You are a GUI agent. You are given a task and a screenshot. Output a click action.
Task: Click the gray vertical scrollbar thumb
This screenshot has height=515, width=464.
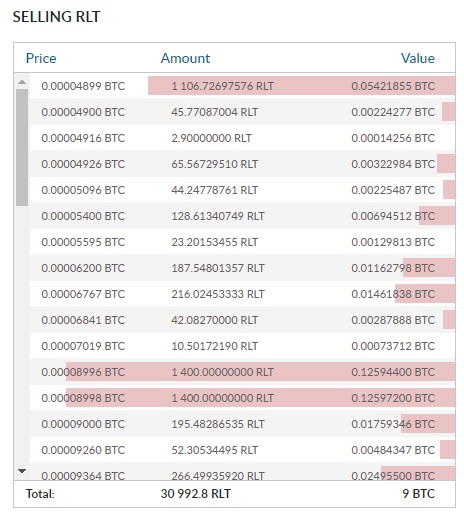point(22,147)
